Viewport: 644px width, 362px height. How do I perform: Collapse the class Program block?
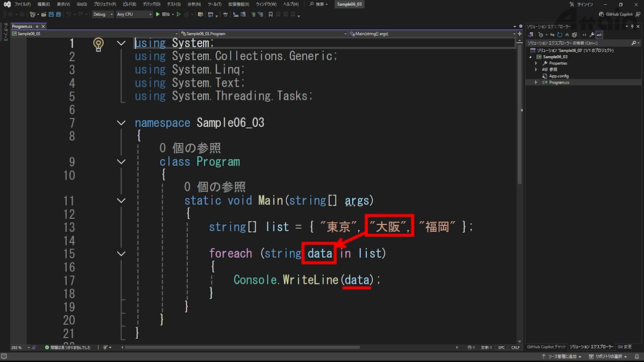point(121,161)
